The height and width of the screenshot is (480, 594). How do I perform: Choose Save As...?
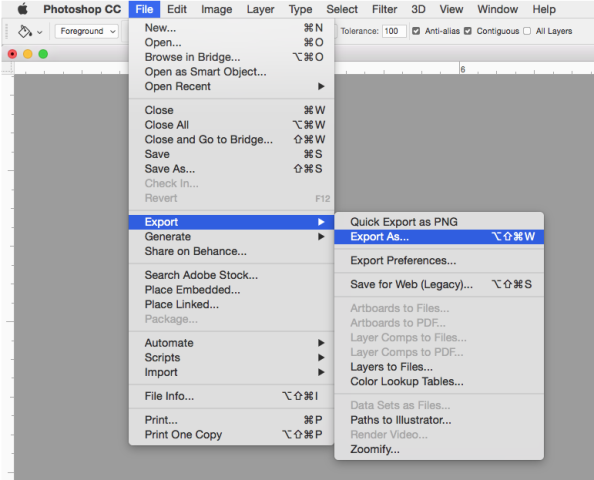pos(231,169)
